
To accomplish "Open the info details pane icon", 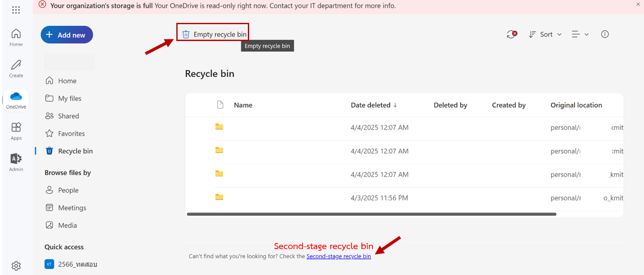I will (x=605, y=35).
